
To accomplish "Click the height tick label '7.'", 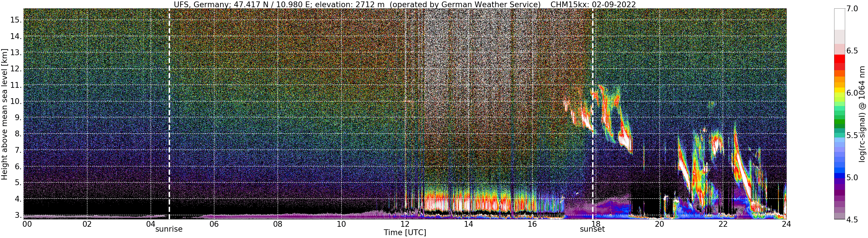I will [18, 150].
